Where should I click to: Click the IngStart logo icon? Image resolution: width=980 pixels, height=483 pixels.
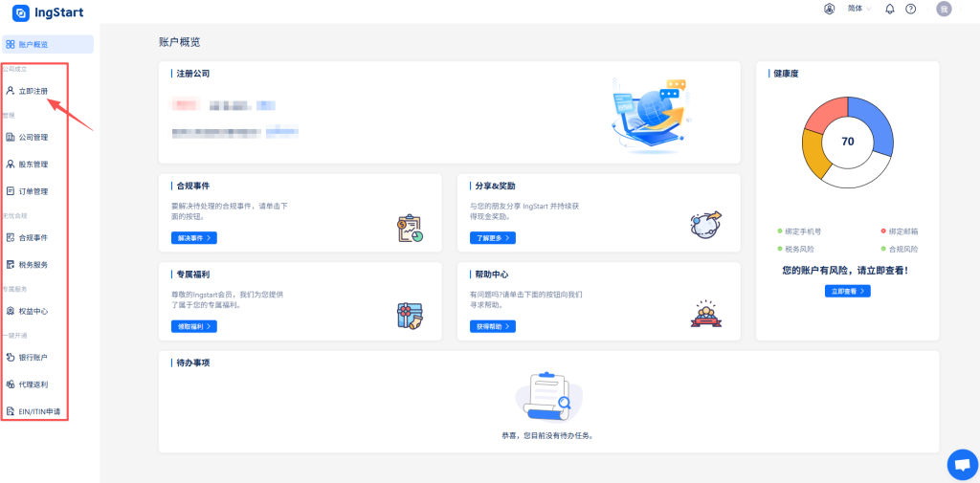click(21, 12)
